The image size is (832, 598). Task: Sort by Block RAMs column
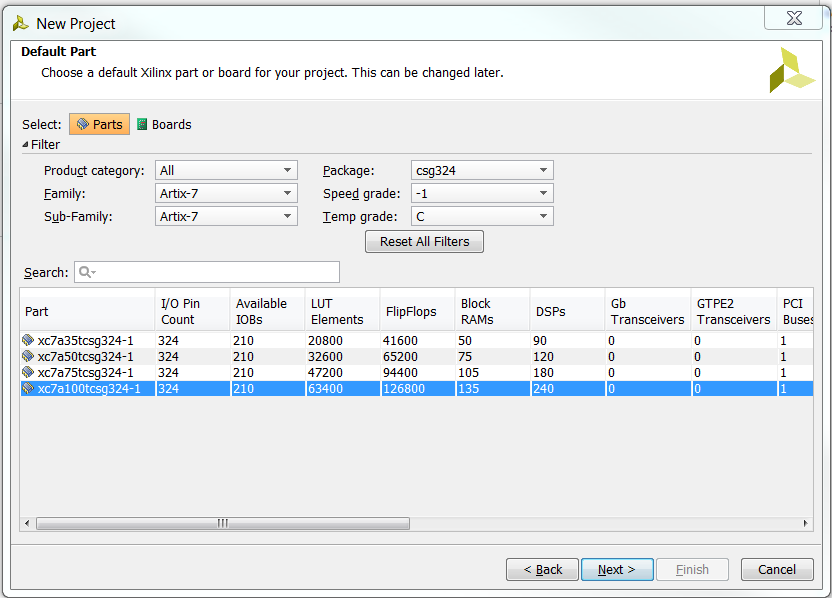click(492, 311)
